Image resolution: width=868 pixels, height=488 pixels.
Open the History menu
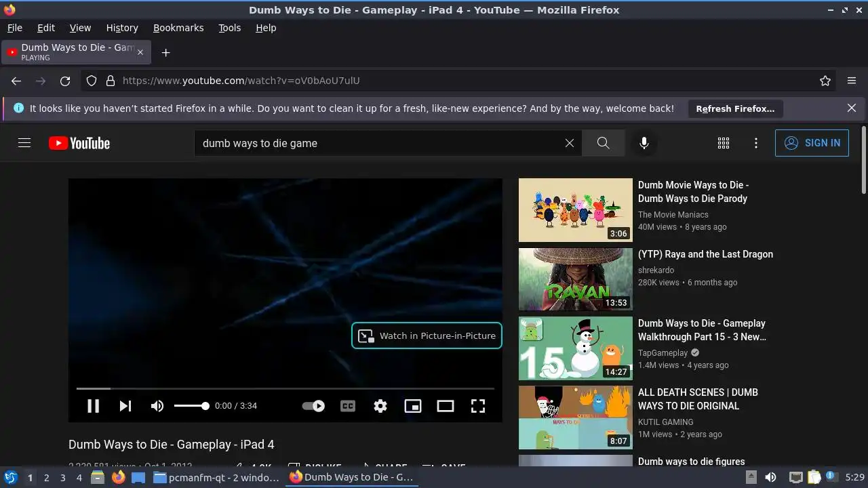pos(122,28)
